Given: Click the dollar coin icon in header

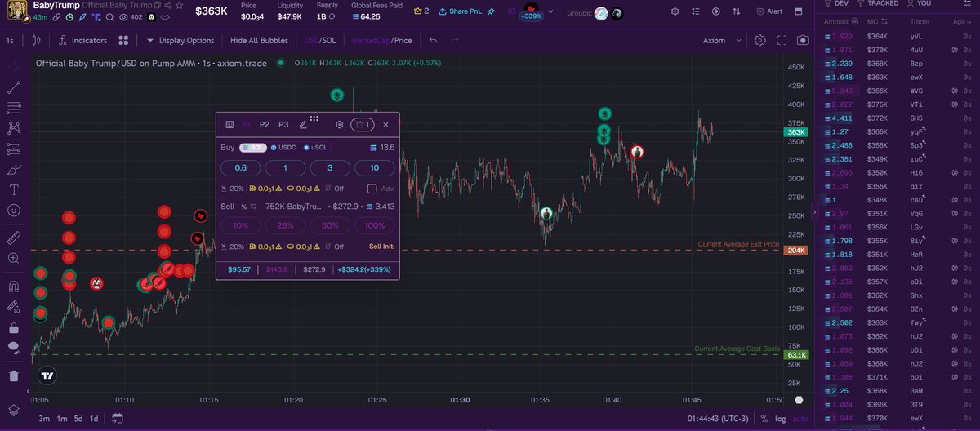Looking at the screenshot, I should point(716,11).
